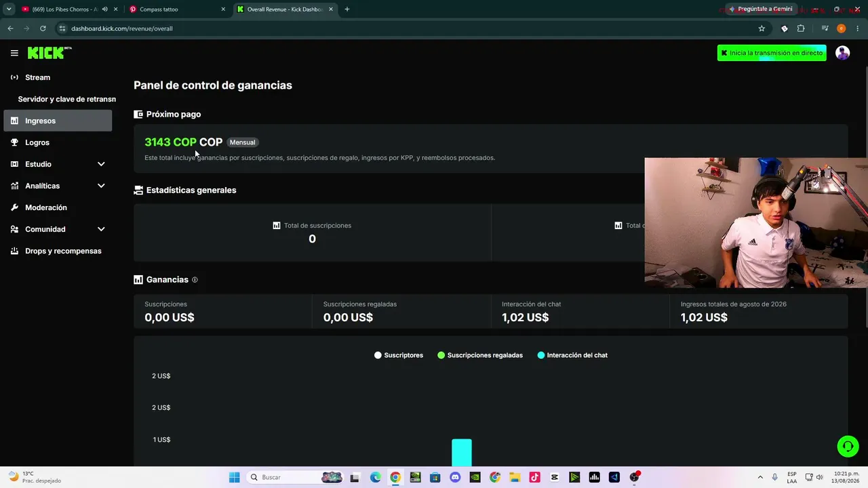This screenshot has width=868, height=488.
Task: Open File Explorer from the taskbar
Action: pos(515,477)
